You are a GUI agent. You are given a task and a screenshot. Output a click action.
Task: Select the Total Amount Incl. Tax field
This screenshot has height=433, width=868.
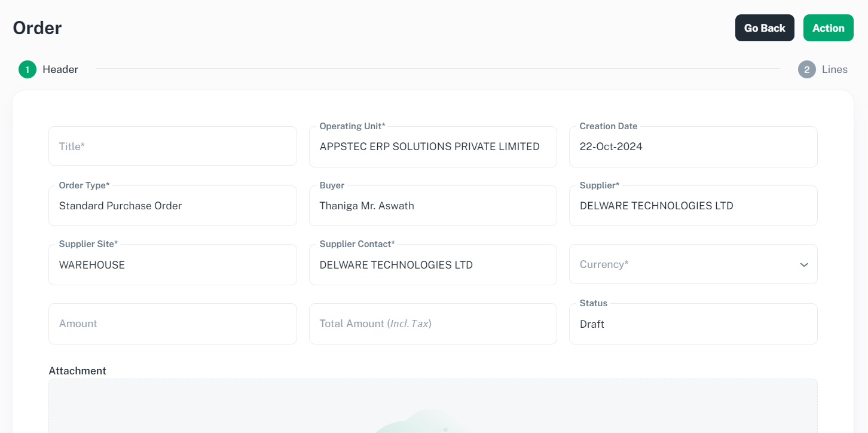433,324
